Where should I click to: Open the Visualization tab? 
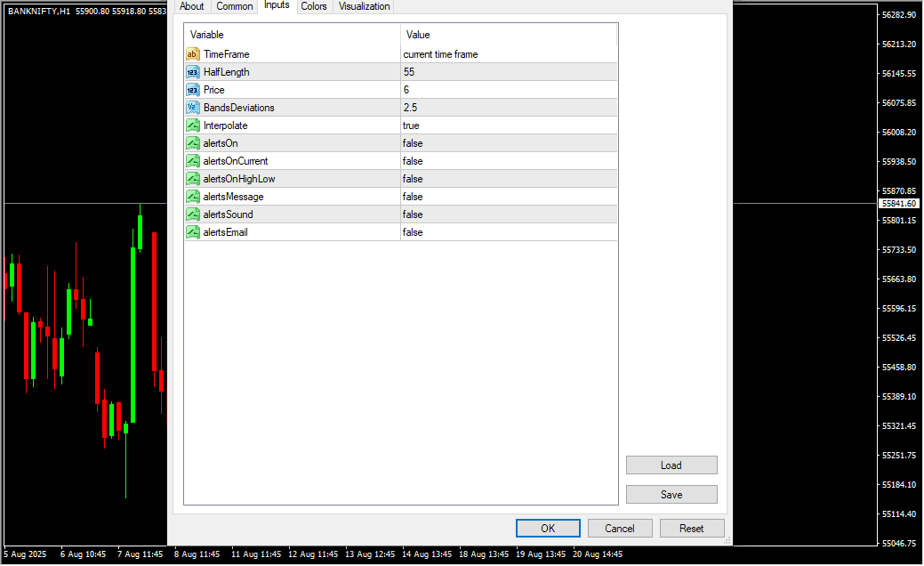pos(364,6)
